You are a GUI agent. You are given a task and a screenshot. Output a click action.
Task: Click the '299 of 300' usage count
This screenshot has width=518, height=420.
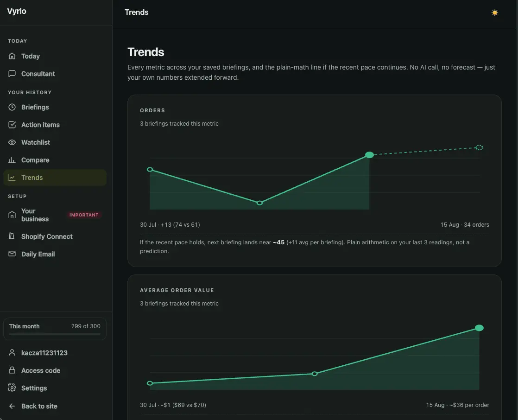(86, 326)
